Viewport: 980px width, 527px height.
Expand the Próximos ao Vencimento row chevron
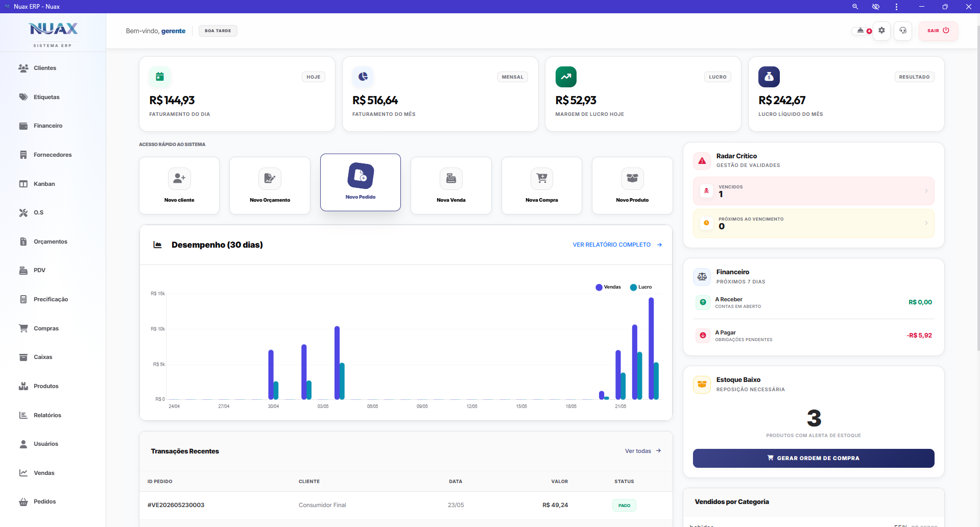click(x=926, y=223)
